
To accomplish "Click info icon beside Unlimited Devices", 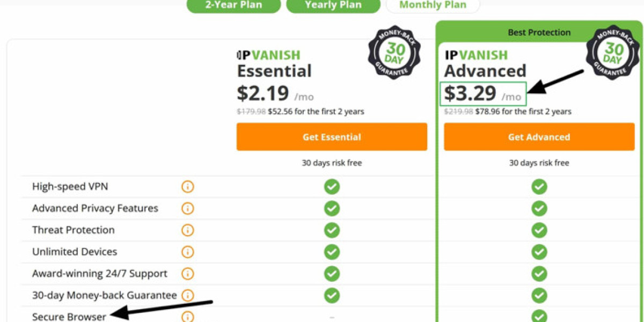I will (187, 252).
